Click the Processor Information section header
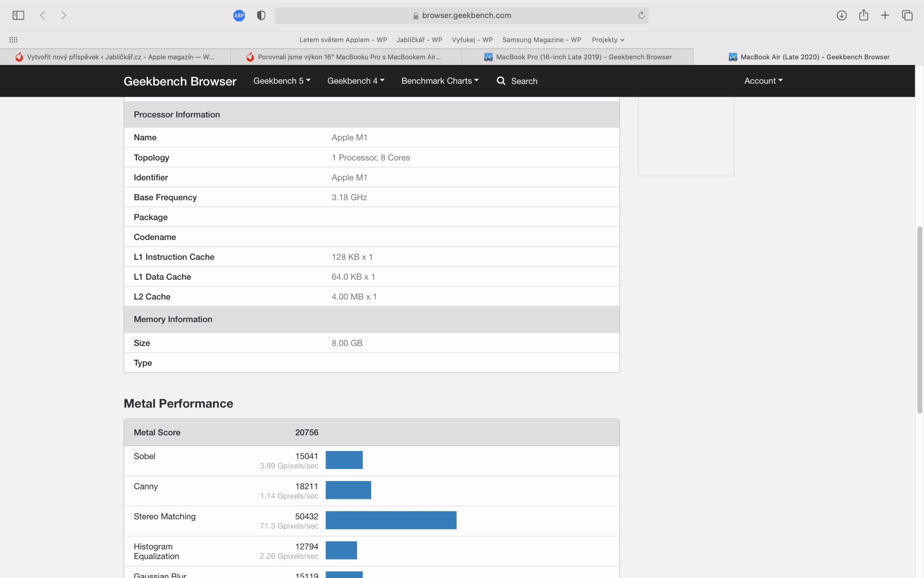The image size is (924, 578). tap(371, 114)
